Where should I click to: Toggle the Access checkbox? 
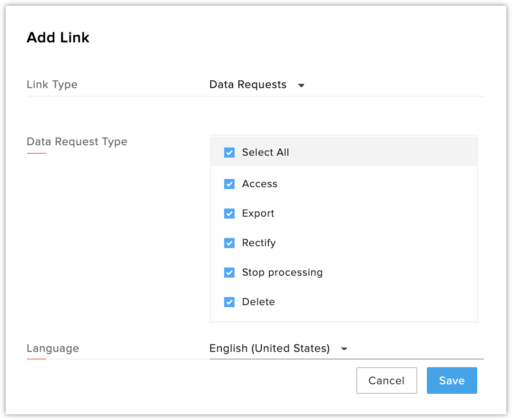(229, 184)
